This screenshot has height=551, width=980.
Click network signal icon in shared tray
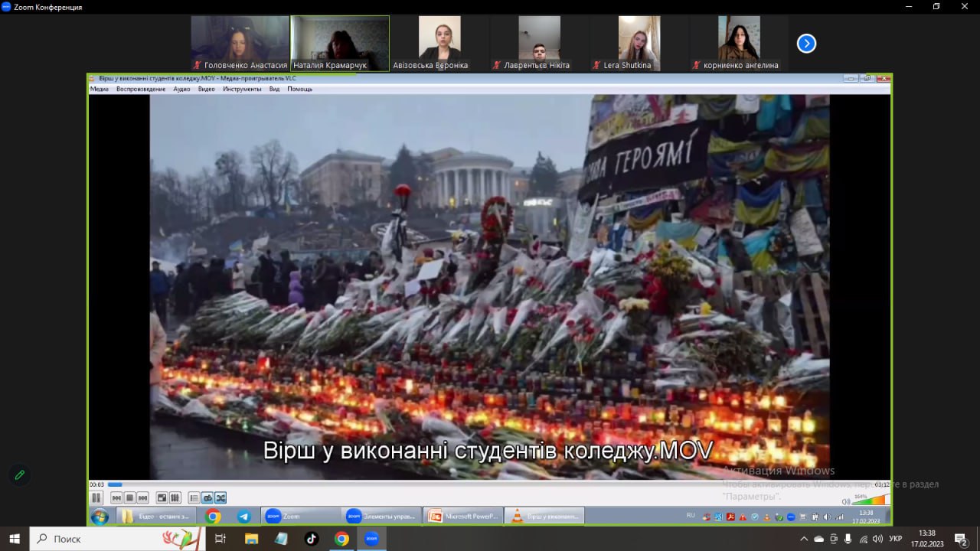coord(839,517)
